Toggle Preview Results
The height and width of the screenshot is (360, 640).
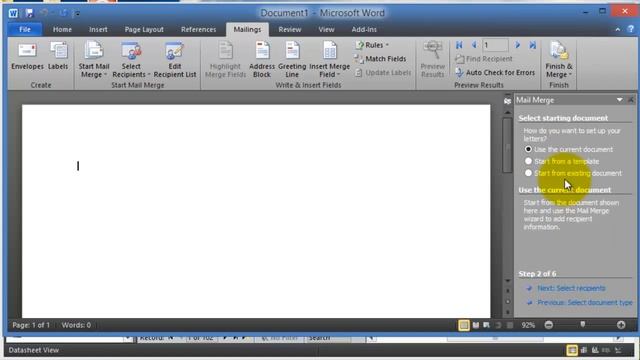tap(433, 60)
